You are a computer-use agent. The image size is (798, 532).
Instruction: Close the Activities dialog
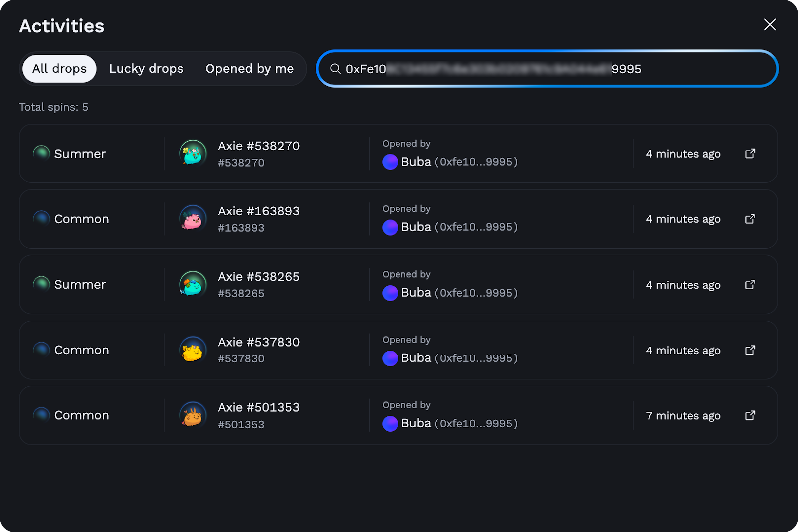click(x=770, y=24)
